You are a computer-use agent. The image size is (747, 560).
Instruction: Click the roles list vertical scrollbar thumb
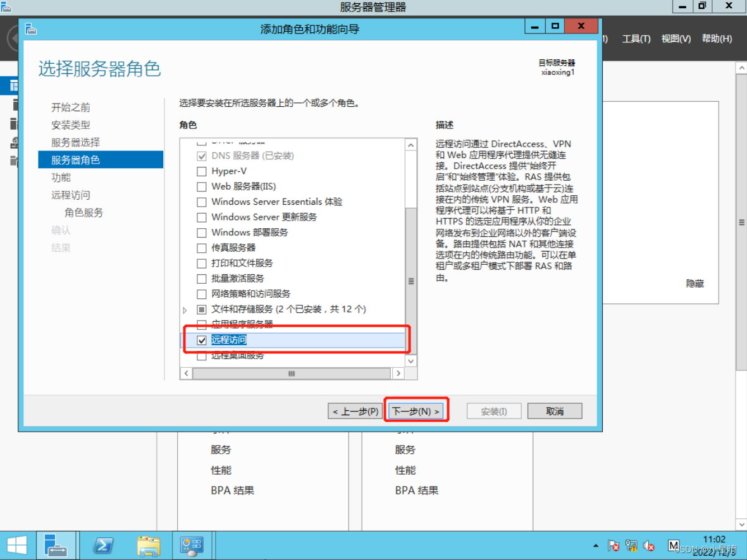411,281
